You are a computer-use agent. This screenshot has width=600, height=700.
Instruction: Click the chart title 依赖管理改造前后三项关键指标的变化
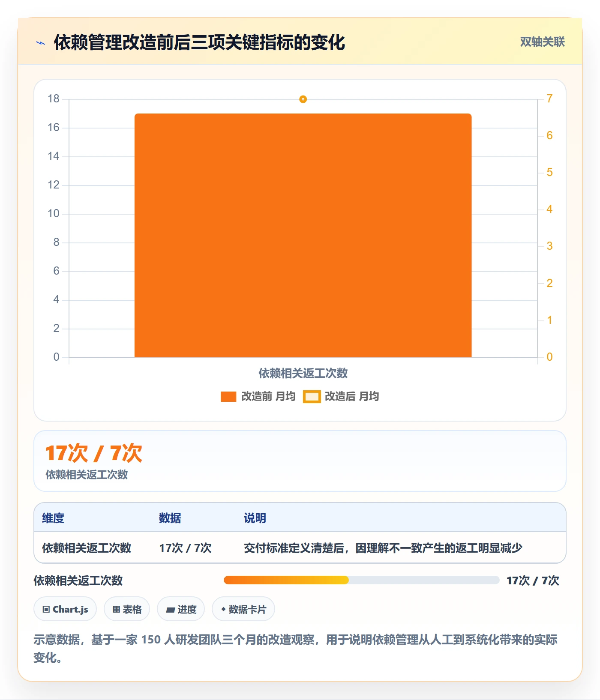point(199,42)
